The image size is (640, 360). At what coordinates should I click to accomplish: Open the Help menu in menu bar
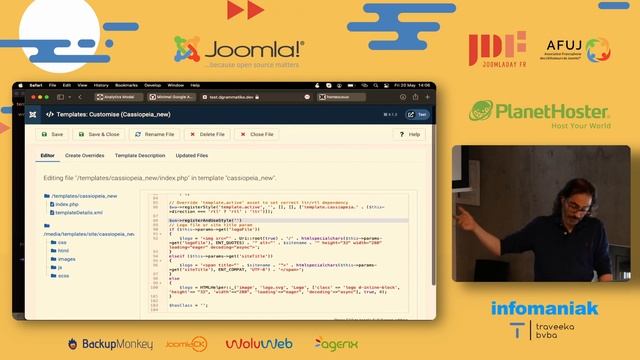195,85
